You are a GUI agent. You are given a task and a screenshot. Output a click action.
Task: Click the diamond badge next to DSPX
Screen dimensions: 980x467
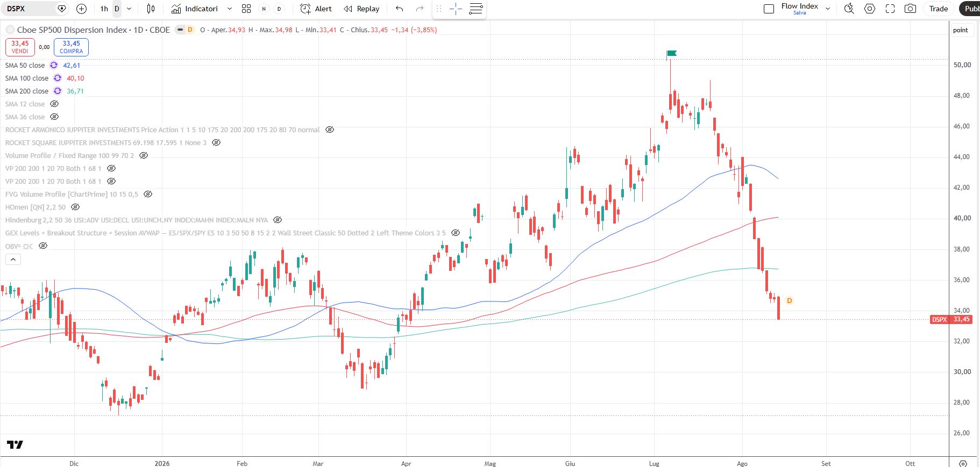point(62,9)
